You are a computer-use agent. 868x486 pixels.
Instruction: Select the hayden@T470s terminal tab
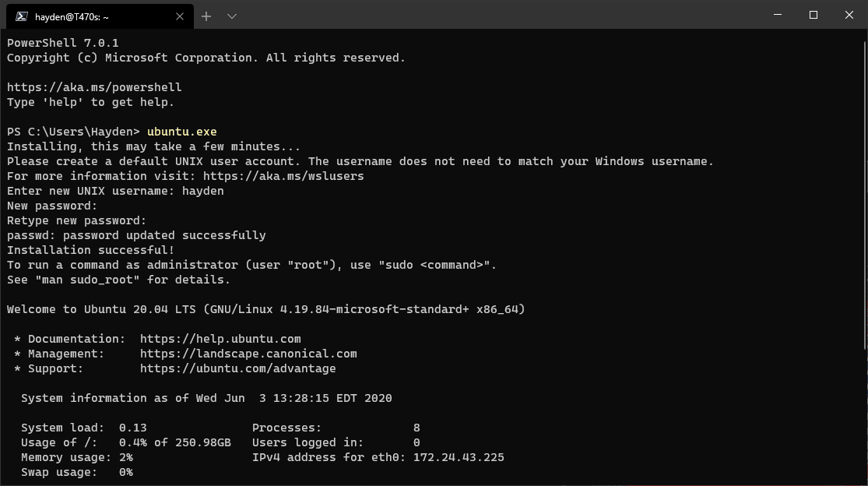point(100,16)
